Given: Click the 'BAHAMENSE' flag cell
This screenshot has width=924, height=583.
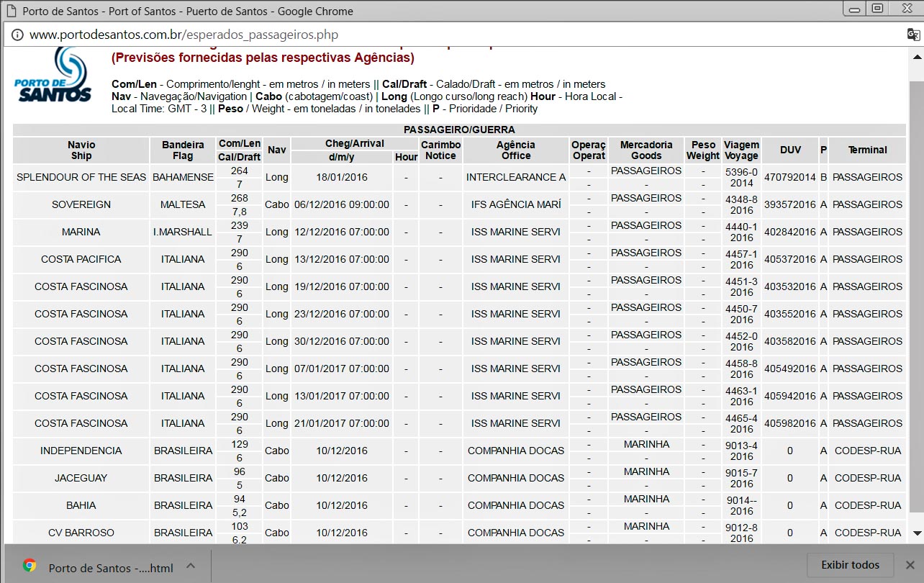Looking at the screenshot, I should pos(183,177).
